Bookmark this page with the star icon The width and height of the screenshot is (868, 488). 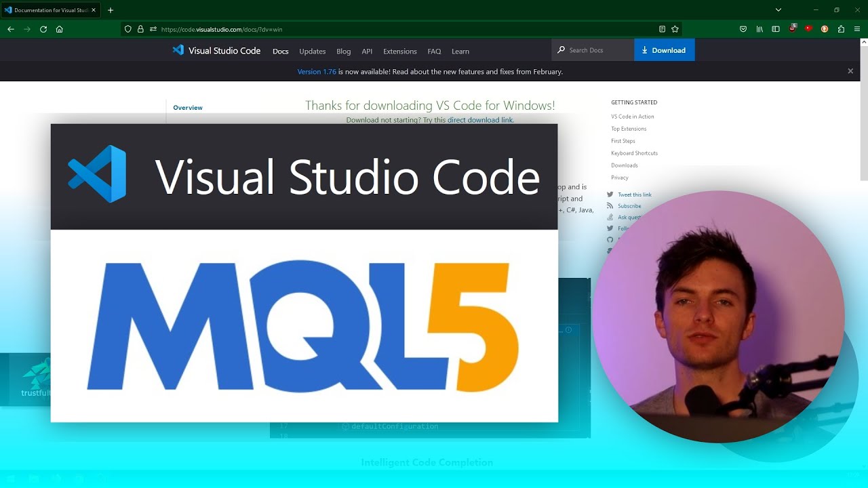(675, 29)
